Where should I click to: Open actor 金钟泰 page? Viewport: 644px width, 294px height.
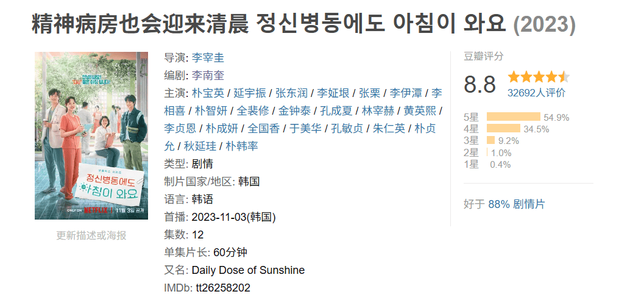pyautogui.click(x=294, y=110)
